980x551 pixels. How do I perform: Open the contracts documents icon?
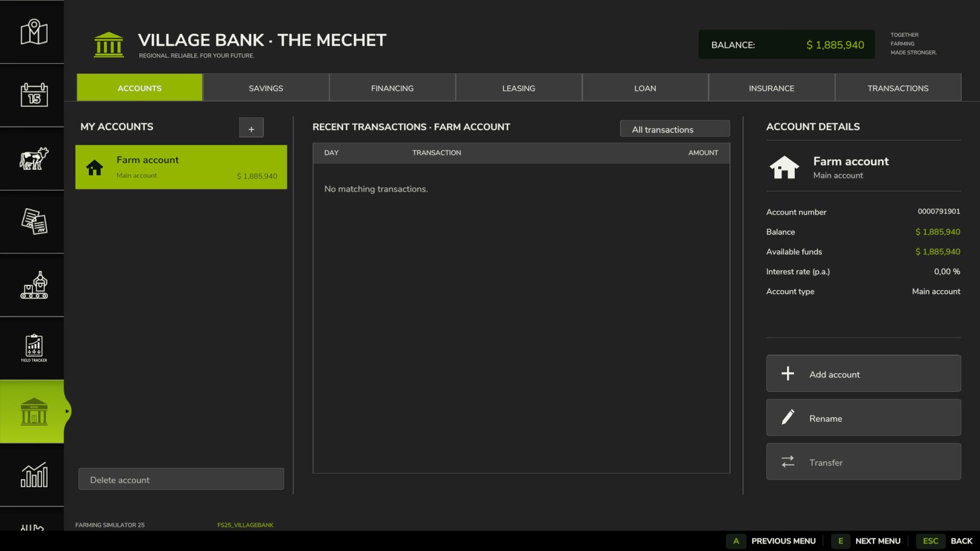(x=34, y=221)
